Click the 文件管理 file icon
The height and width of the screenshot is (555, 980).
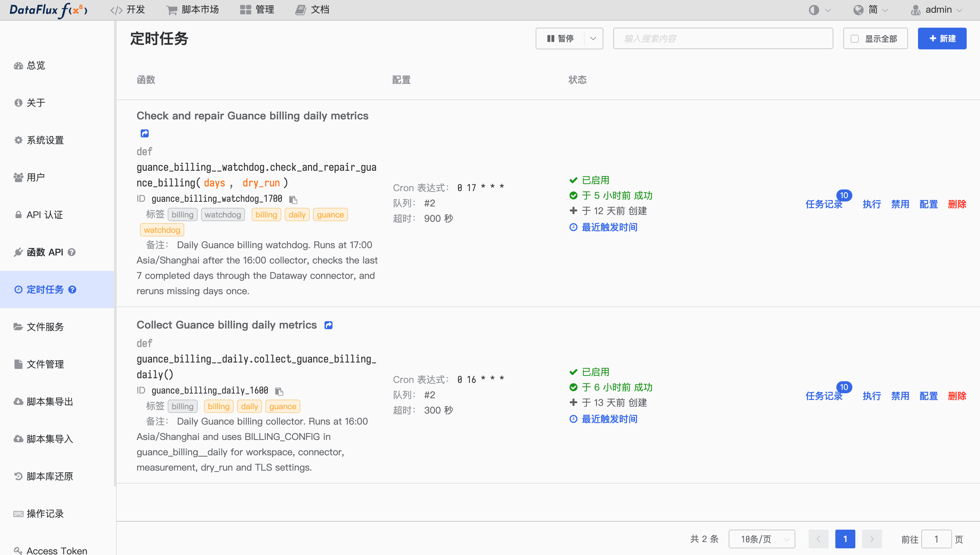[x=18, y=365]
